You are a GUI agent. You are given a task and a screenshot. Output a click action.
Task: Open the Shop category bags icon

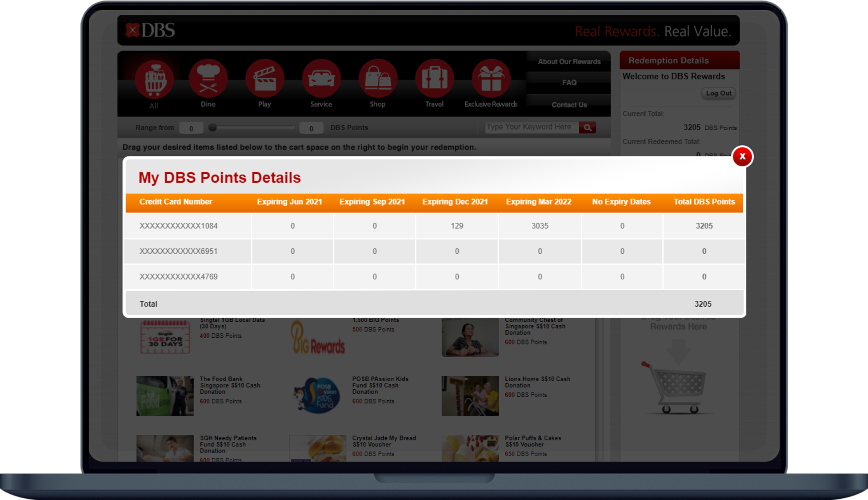coord(378,78)
